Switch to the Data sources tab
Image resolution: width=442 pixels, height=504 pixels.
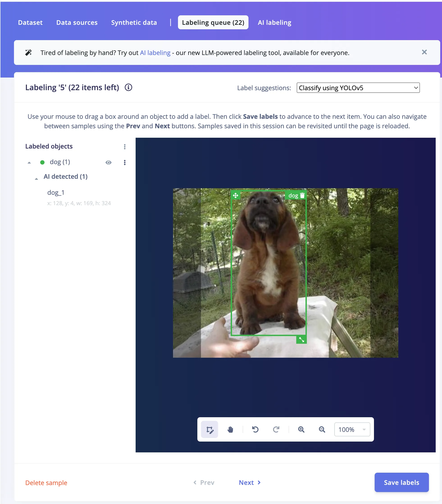77,23
